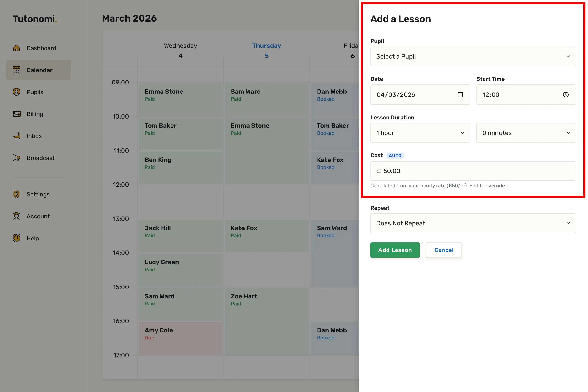This screenshot has height=392, width=588.
Task: Click the Broadcast megaphone icon
Action: pyautogui.click(x=16, y=158)
